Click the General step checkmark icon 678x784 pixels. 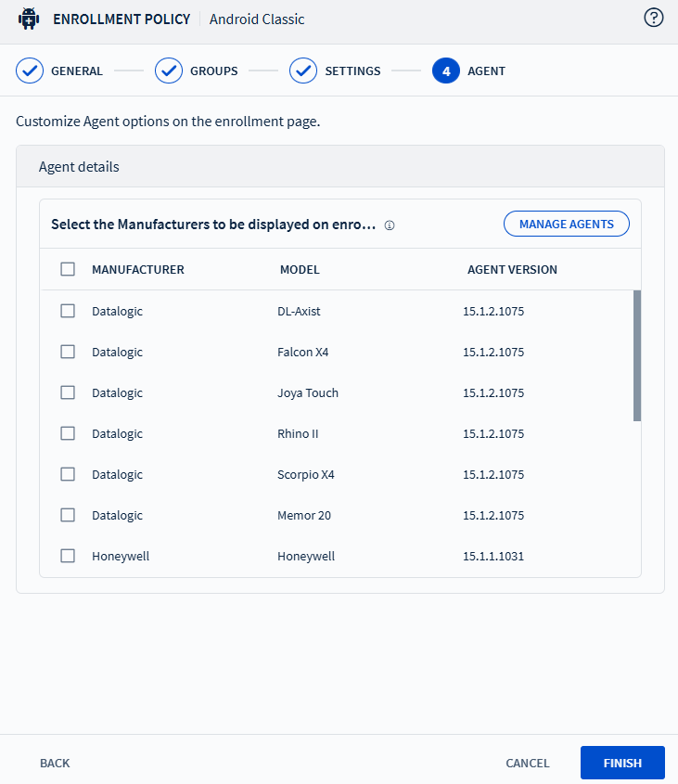pyautogui.click(x=30, y=71)
